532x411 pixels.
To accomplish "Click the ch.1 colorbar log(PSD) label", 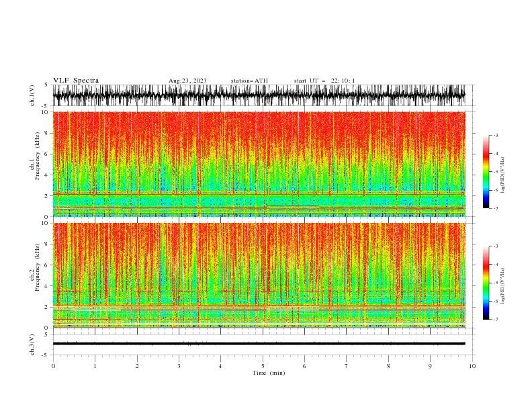I will coord(503,175).
